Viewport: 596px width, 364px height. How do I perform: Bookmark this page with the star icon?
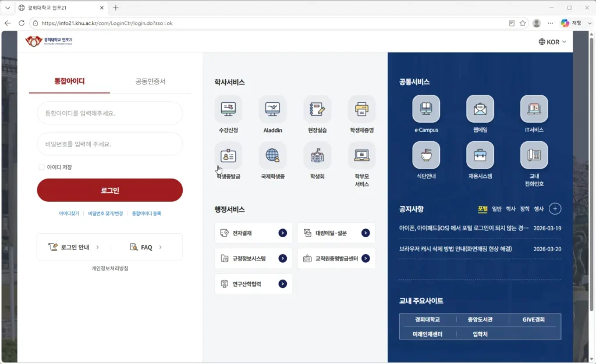[523, 23]
